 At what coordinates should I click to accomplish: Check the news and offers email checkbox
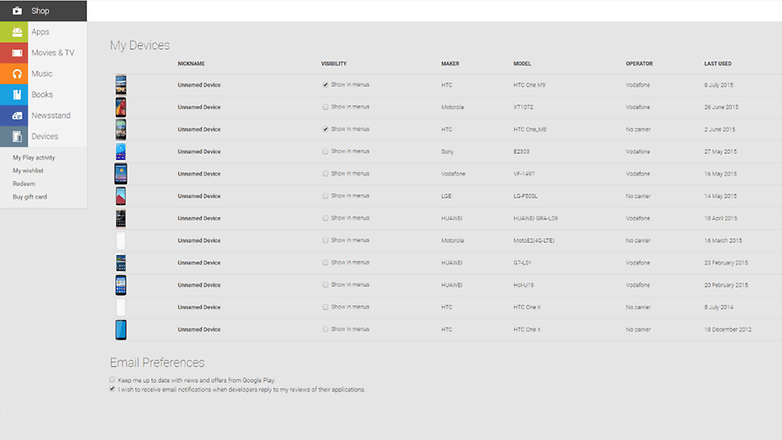pyautogui.click(x=112, y=380)
